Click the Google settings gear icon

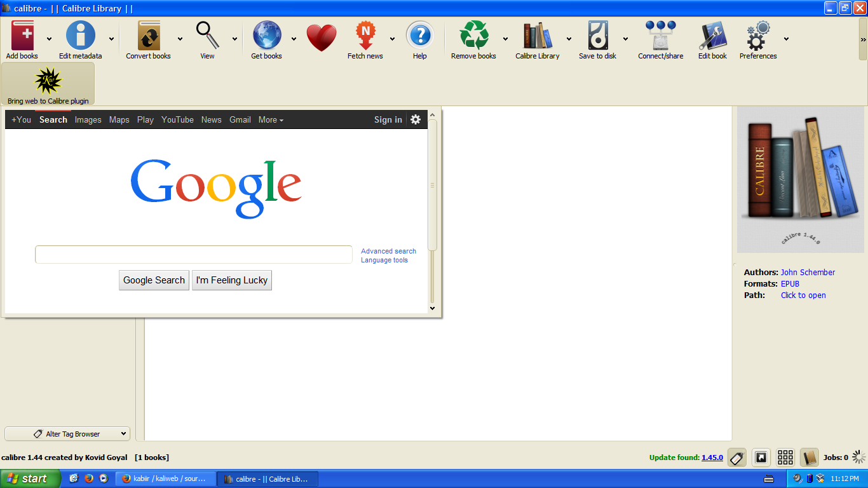[x=416, y=119]
